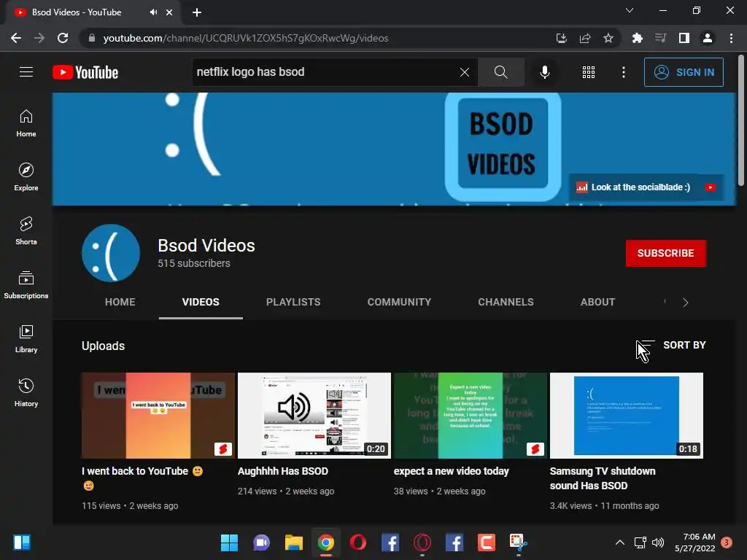747x560 pixels.
Task: Open YouTube settings three-dot menu
Action: 624,72
